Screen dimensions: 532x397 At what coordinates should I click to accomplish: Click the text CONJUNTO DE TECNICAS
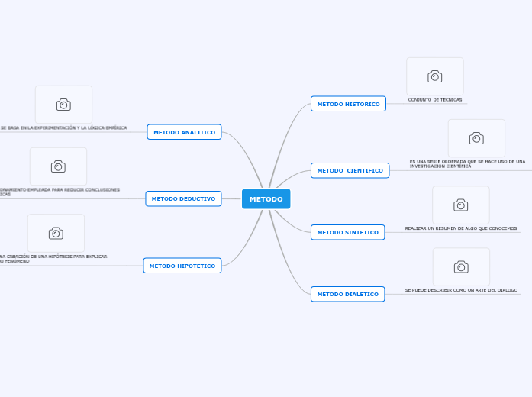point(435,99)
